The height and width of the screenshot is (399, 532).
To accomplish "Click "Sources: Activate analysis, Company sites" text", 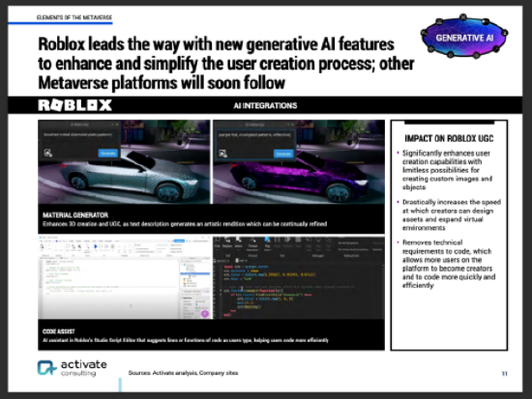I will point(183,373).
